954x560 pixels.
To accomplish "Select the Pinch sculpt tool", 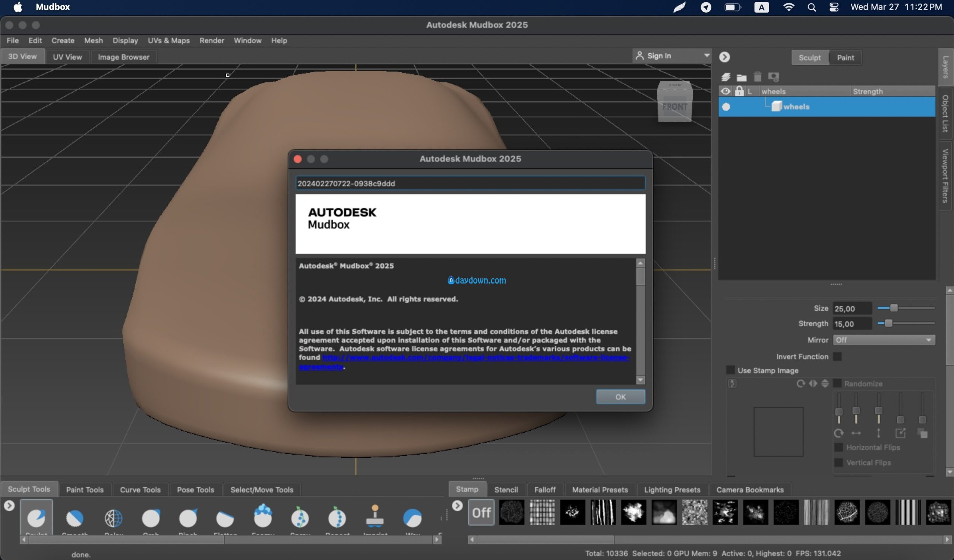I will pos(188,518).
